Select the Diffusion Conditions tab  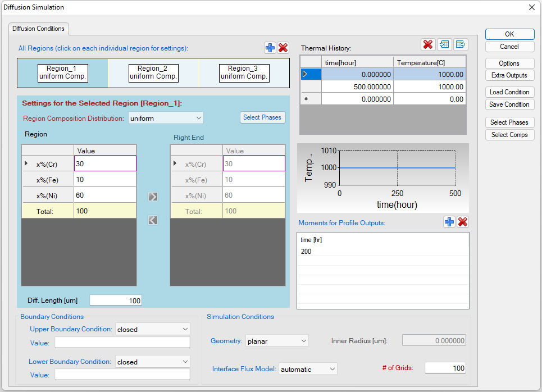(39, 29)
